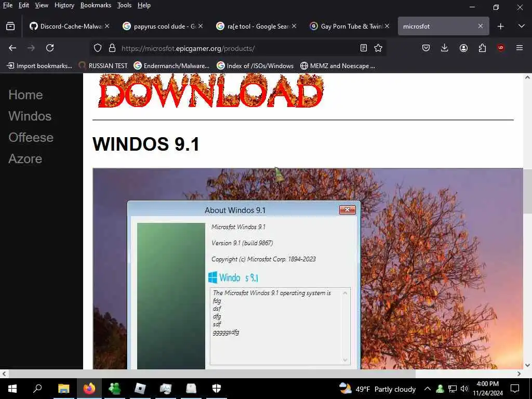Open the Windows Start menu
The image size is (532, 399).
[x=12, y=388]
